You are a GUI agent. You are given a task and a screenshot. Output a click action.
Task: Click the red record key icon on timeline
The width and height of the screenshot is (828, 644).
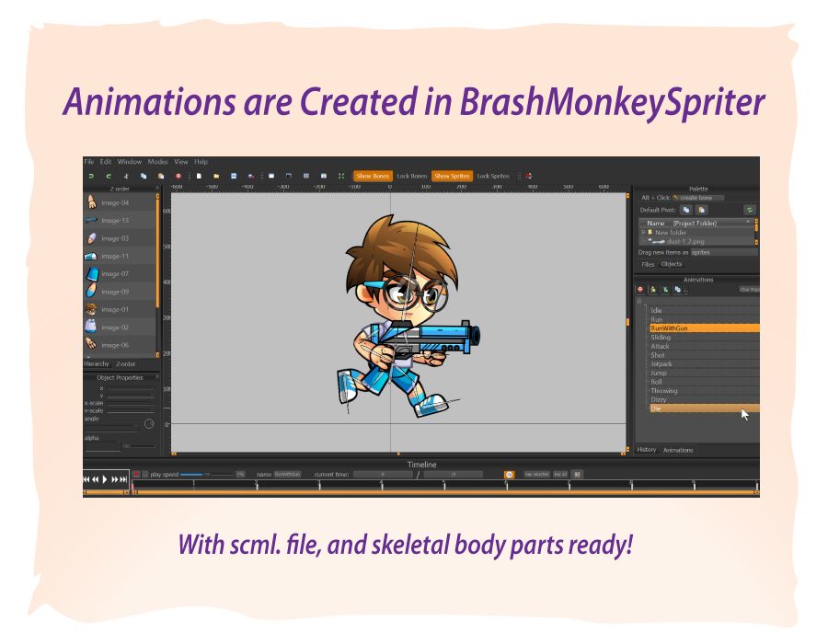pyautogui.click(x=136, y=475)
